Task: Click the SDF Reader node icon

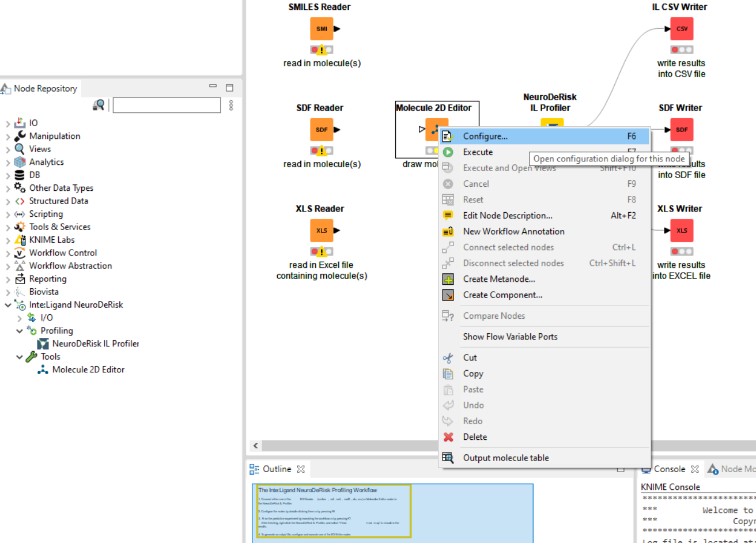Action: click(x=322, y=130)
